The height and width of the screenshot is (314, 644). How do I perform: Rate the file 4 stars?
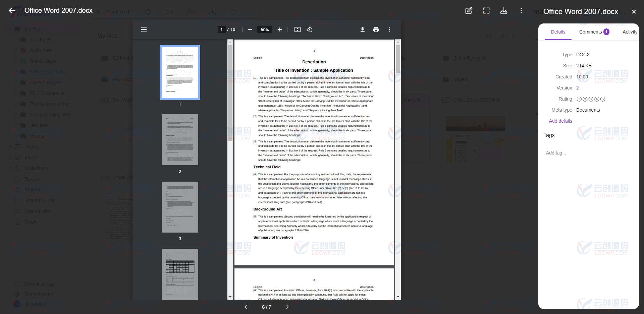597,99
